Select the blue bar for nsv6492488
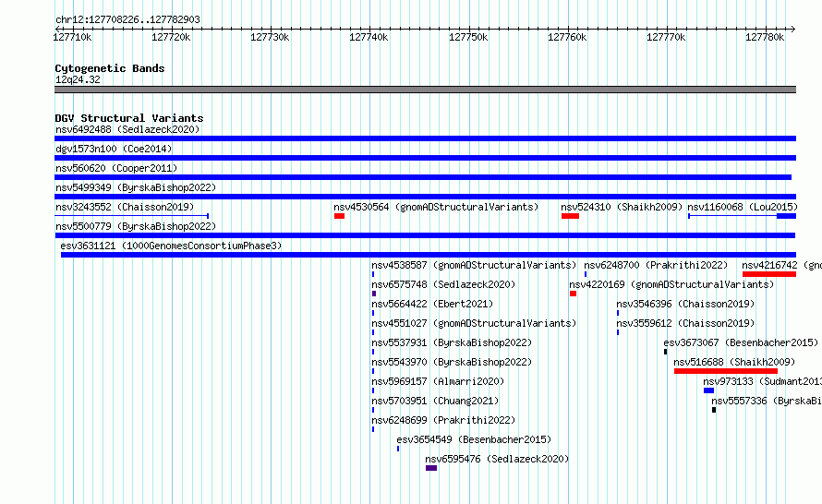This screenshot has height=504, width=822. click(x=425, y=138)
